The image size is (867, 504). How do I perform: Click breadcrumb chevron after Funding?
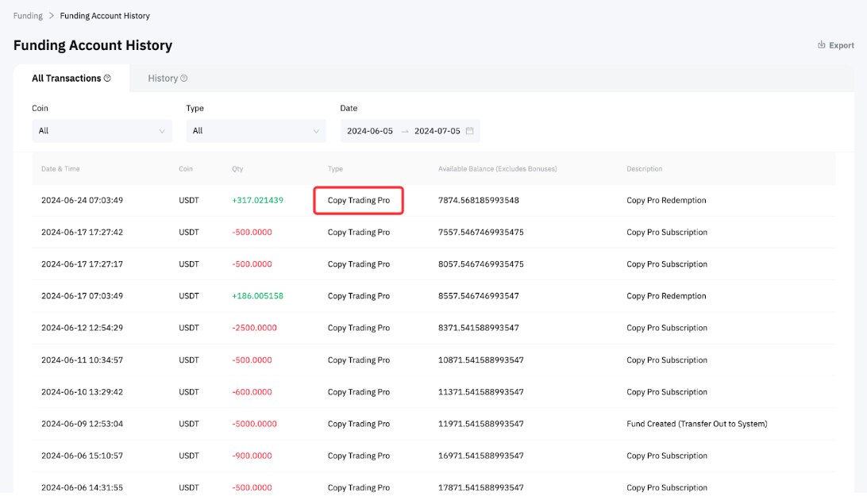[52, 16]
